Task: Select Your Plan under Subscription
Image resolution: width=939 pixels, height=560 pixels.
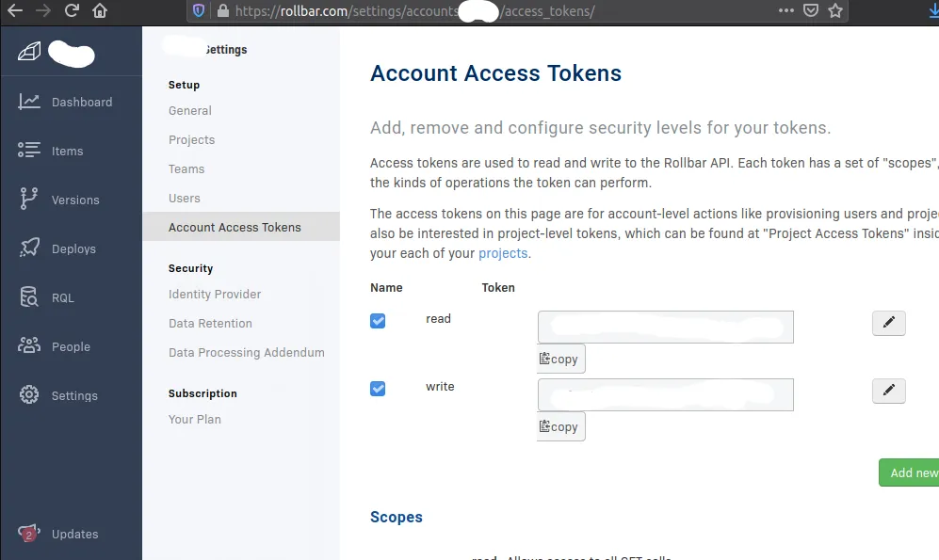Action: pos(195,420)
